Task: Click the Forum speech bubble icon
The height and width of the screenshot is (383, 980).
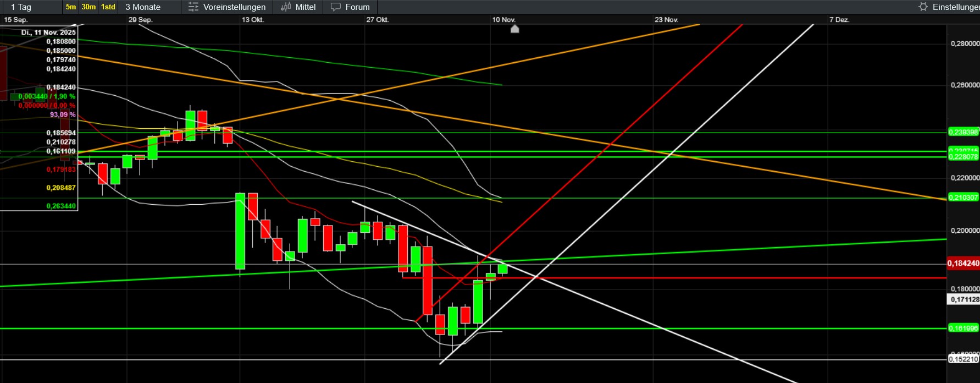Action: click(x=335, y=7)
